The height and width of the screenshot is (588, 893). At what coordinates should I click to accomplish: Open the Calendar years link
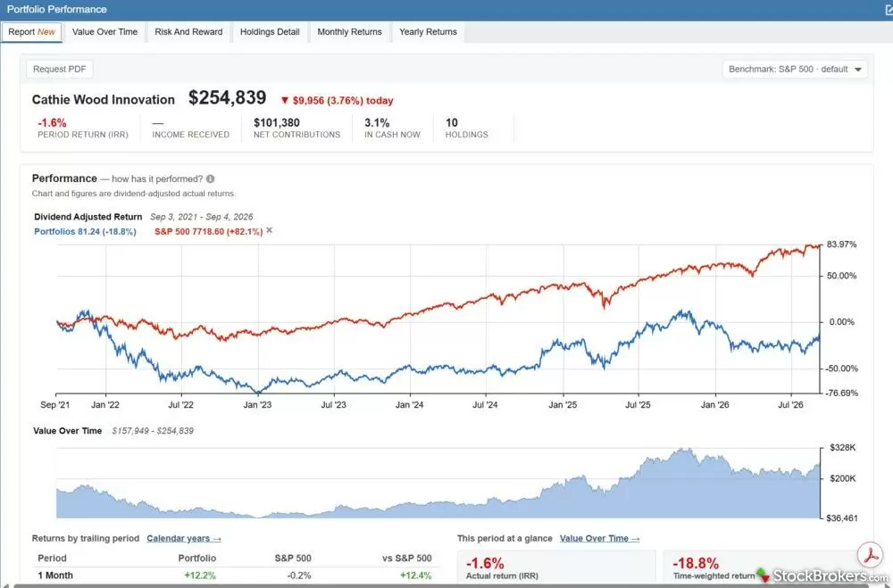click(184, 538)
